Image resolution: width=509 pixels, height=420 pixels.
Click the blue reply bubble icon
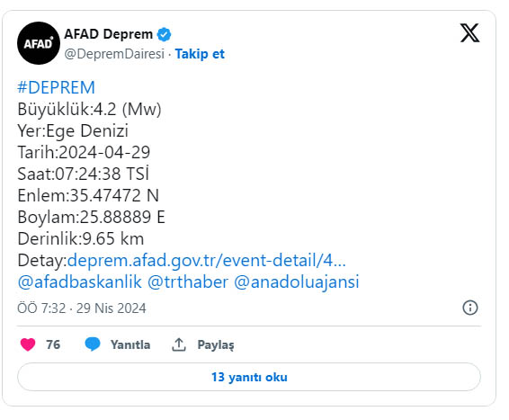pos(93,344)
